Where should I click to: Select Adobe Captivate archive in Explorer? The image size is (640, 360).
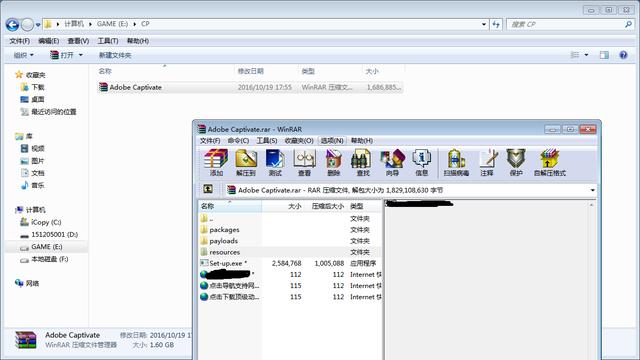pyautogui.click(x=250, y=87)
